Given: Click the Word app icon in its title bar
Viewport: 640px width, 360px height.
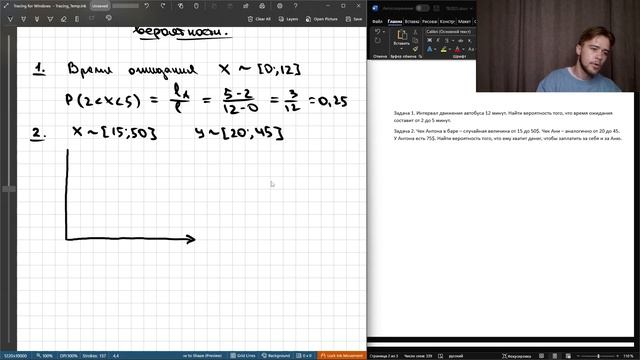Looking at the screenshot, I should (x=376, y=8).
